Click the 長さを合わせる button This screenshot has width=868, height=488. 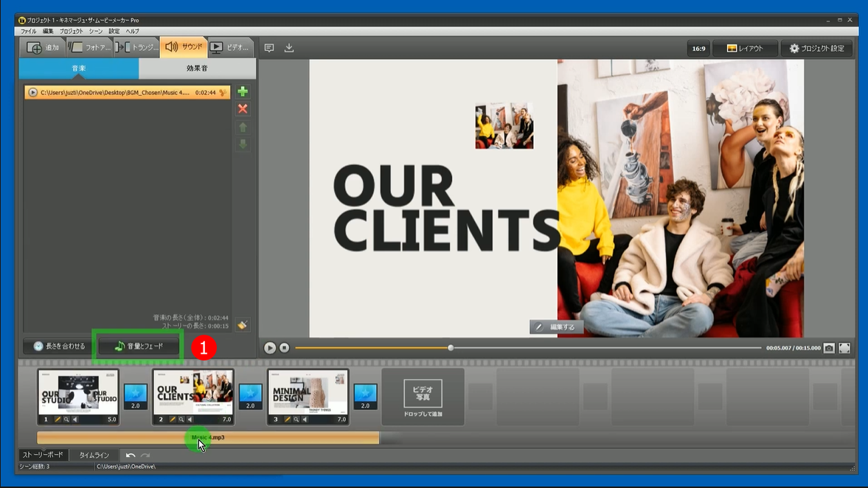coord(59,346)
